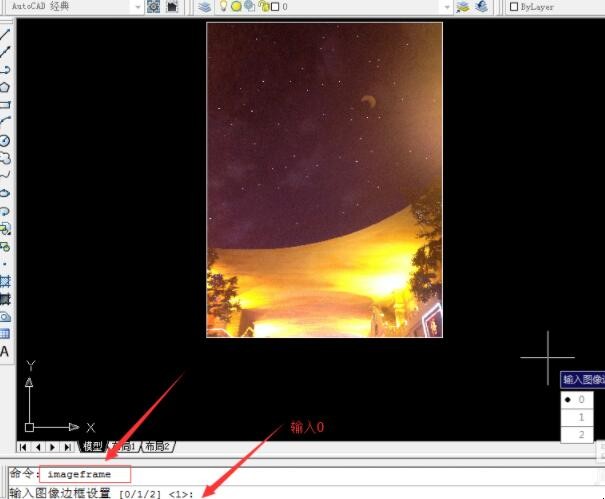Switch to the 布局2 layout tab

(x=158, y=447)
